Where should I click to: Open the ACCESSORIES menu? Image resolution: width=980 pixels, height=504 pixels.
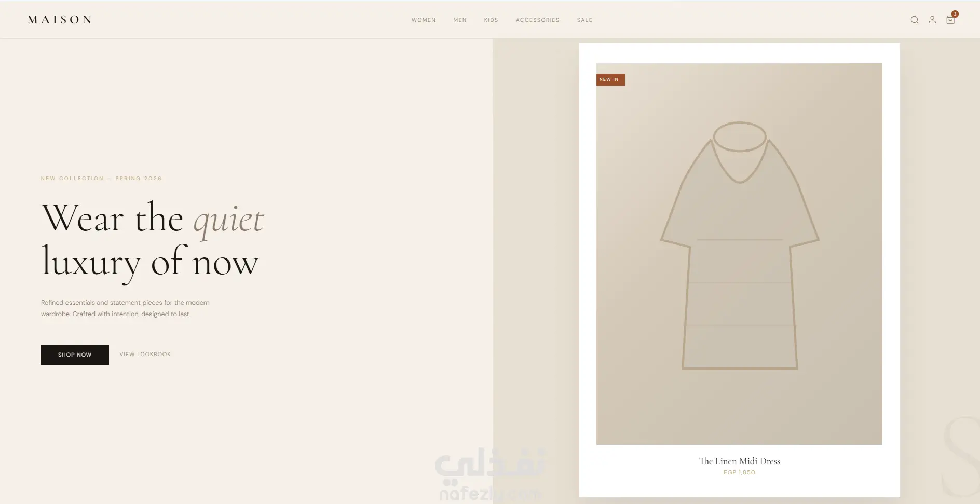coord(538,20)
